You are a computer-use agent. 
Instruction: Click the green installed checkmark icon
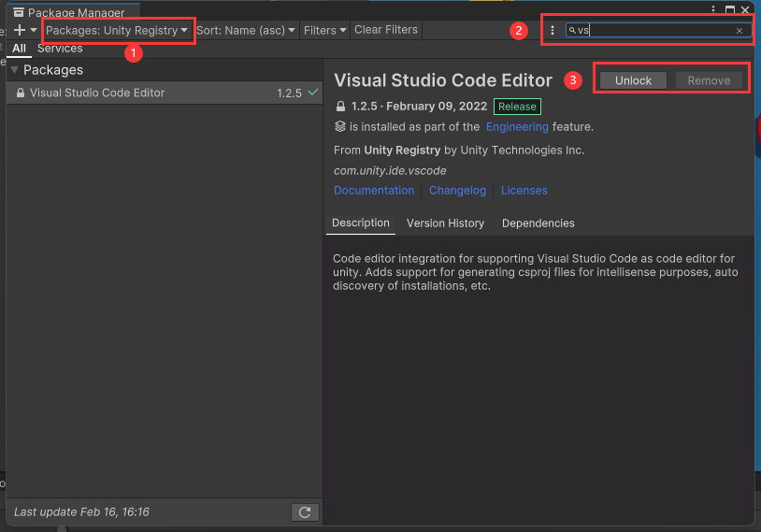313,92
